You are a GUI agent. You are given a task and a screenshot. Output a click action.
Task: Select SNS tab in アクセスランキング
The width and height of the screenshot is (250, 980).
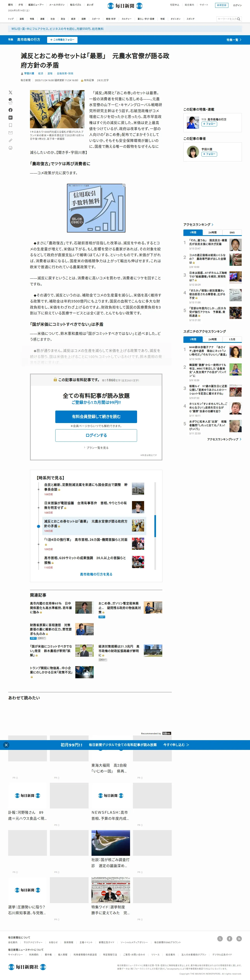(x=232, y=232)
